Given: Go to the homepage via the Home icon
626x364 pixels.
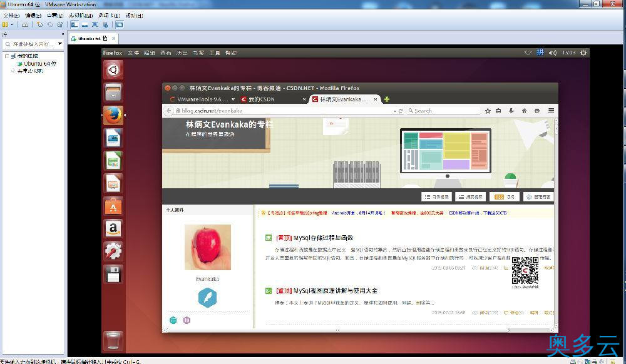Looking at the screenshot, I should (525, 111).
